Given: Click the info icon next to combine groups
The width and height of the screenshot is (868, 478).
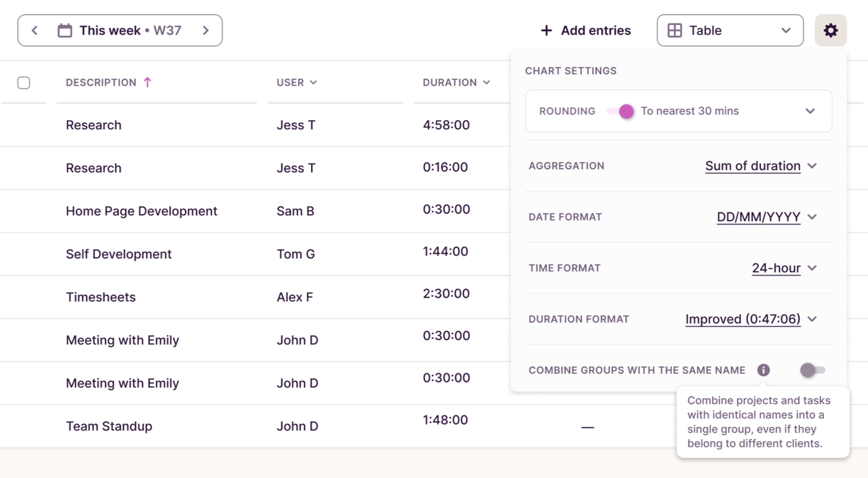Looking at the screenshot, I should (763, 370).
